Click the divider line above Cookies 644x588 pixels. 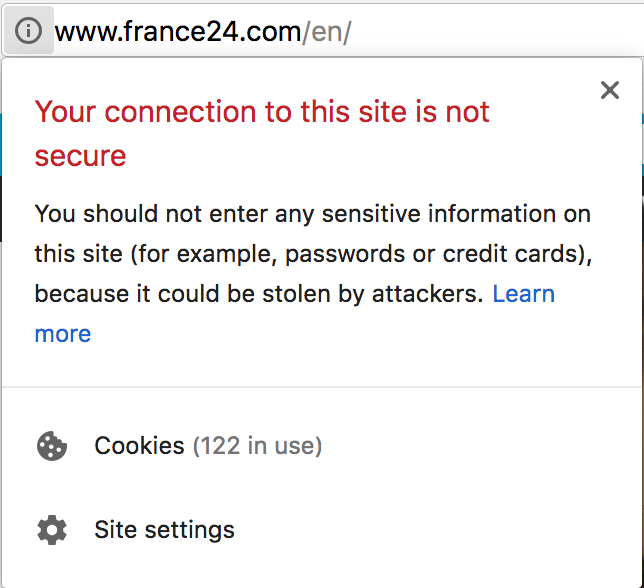322,386
